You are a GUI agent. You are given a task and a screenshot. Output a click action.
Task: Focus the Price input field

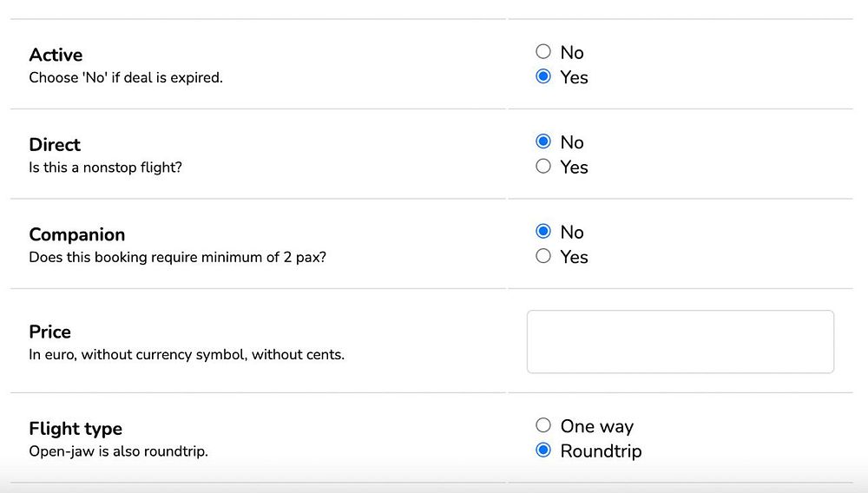680,342
